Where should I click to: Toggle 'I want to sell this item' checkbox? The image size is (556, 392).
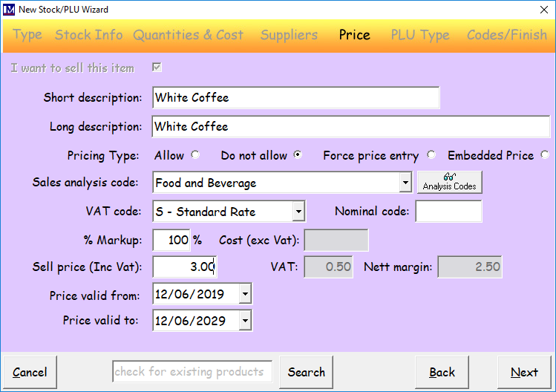point(157,67)
